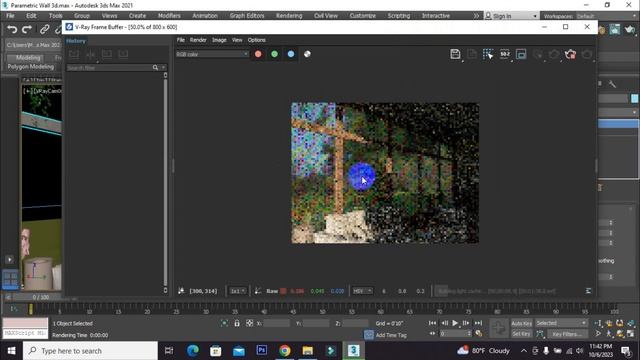
Task: Click the Set Key button
Action: (x=521, y=333)
